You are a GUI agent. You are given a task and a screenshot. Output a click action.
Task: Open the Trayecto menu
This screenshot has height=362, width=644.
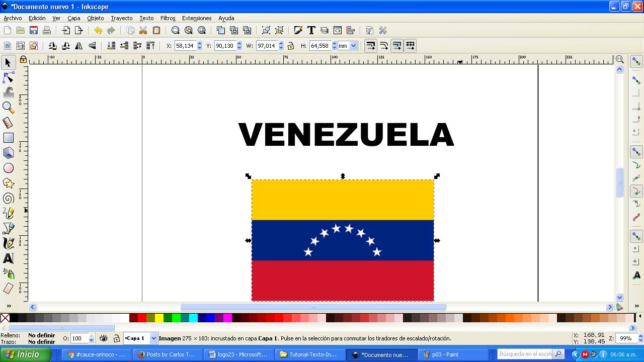(x=121, y=18)
